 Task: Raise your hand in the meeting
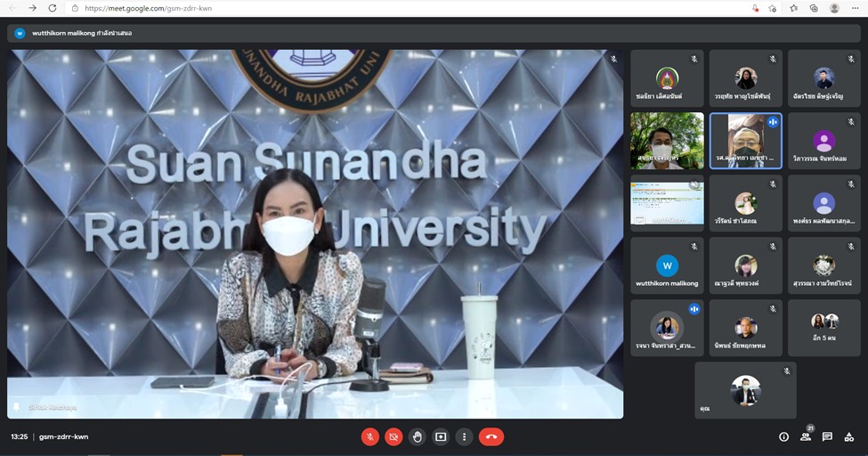[417, 436]
